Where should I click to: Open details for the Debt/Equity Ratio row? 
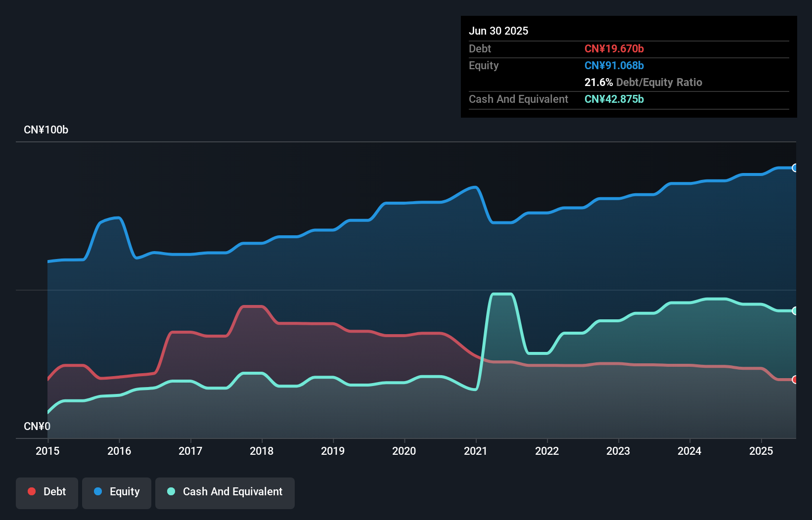[x=643, y=83]
